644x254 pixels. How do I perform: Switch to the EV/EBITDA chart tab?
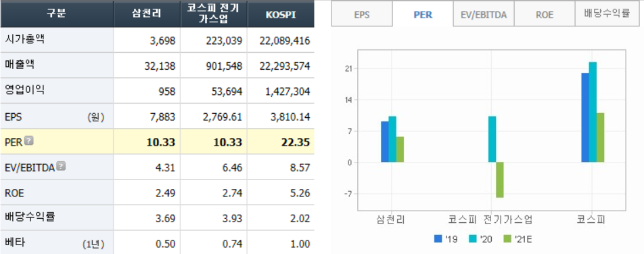[x=484, y=15]
